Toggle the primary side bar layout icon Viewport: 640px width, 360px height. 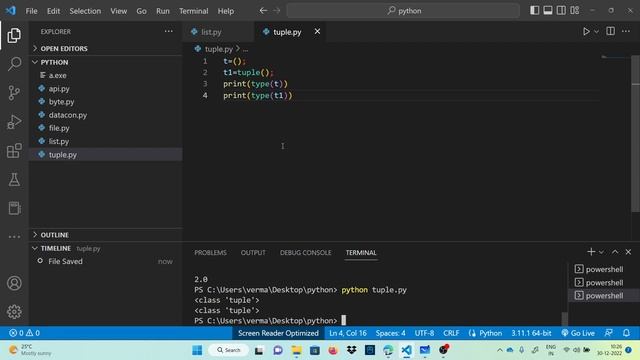(x=534, y=11)
